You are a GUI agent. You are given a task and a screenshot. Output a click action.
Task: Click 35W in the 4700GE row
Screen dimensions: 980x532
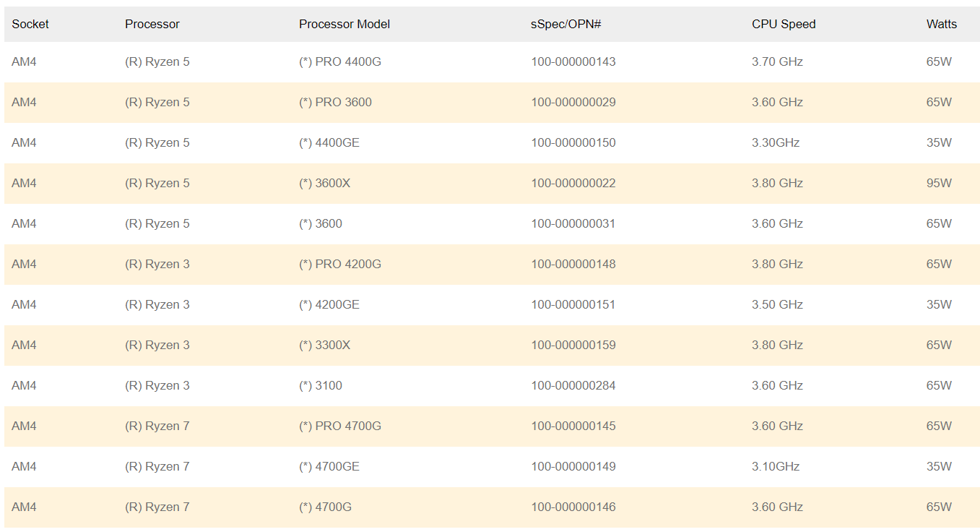tap(939, 467)
